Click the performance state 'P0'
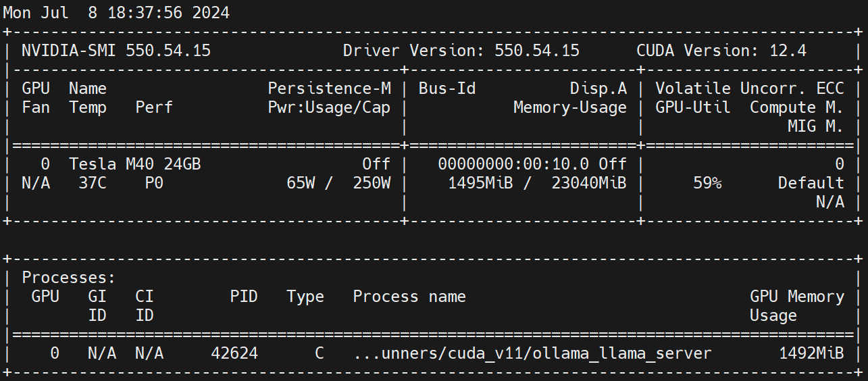 tap(154, 183)
